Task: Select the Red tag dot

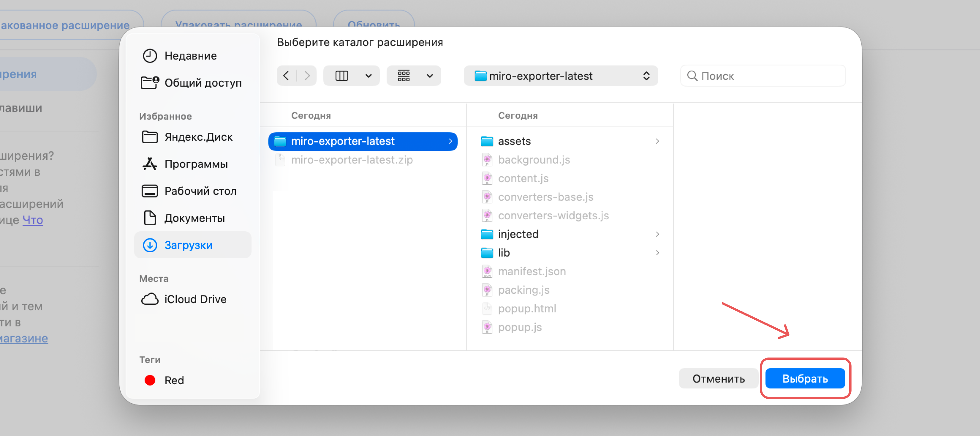Action: pos(150,380)
